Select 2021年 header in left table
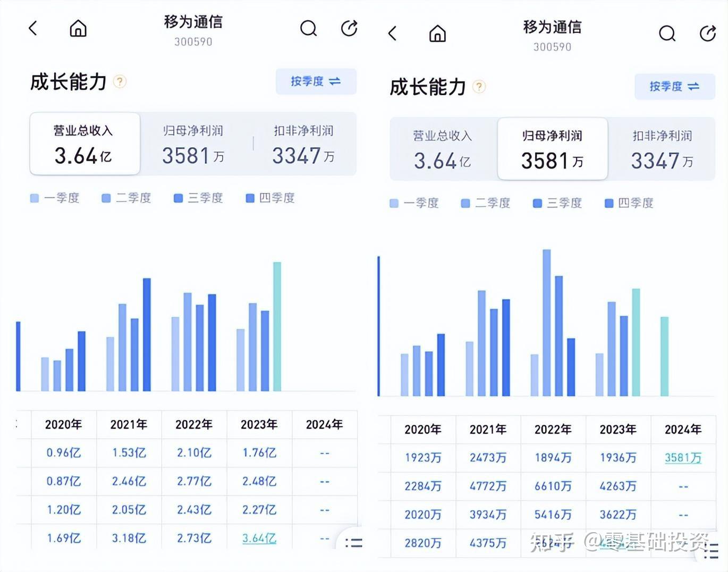Viewport: 728px width, 572px height. tap(129, 424)
